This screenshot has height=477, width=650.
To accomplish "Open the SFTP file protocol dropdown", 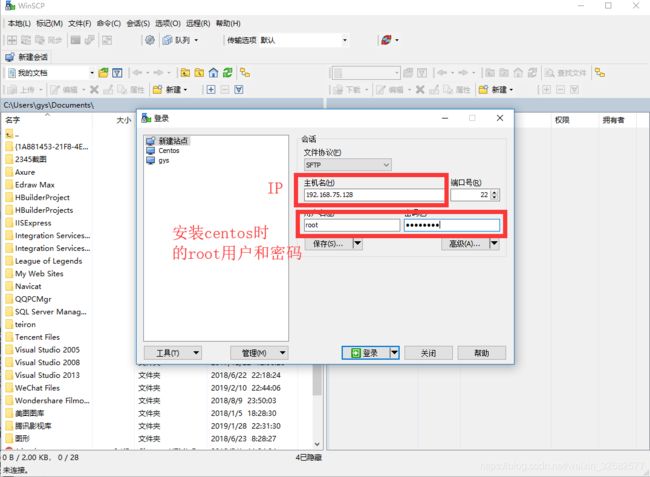I will 347,165.
